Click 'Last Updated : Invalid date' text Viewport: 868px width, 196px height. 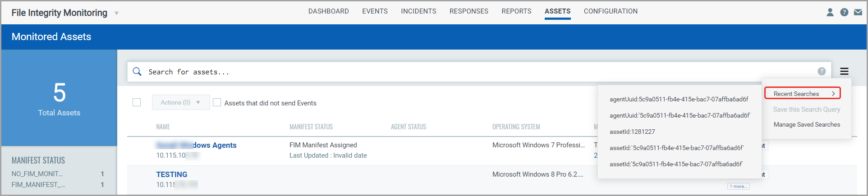[x=328, y=155]
